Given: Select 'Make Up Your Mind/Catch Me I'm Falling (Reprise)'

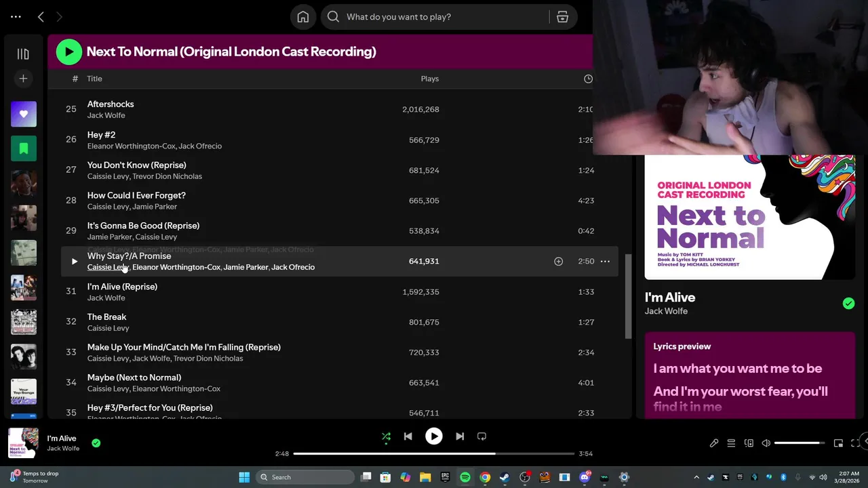Looking at the screenshot, I should pyautogui.click(x=184, y=347).
